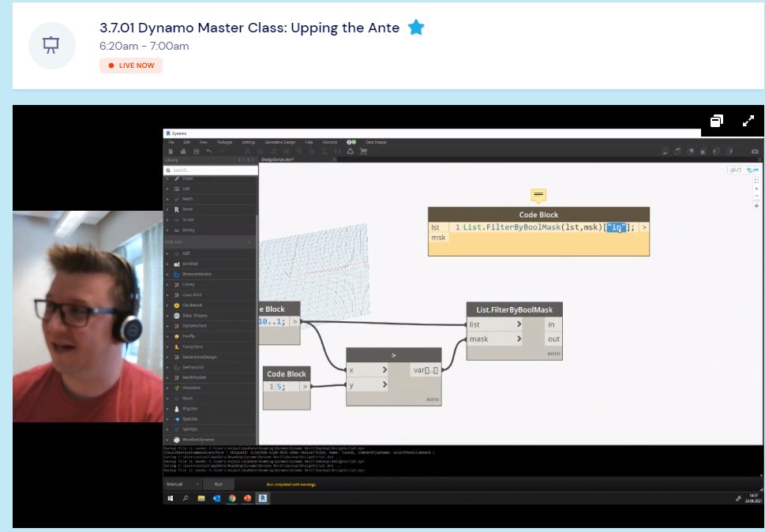This screenshot has height=532, width=765.
Task: Click the Run button
Action: click(219, 484)
